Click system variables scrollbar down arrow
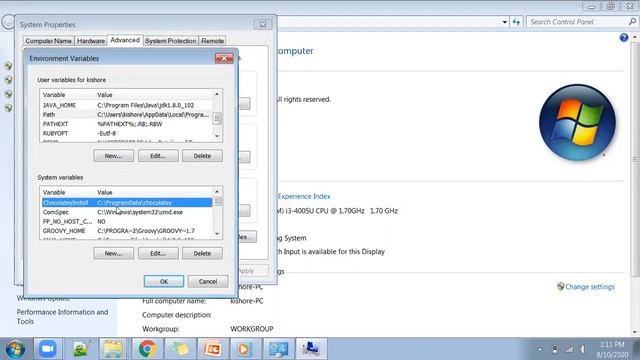Viewport: 640px width, 360px height. [217, 234]
